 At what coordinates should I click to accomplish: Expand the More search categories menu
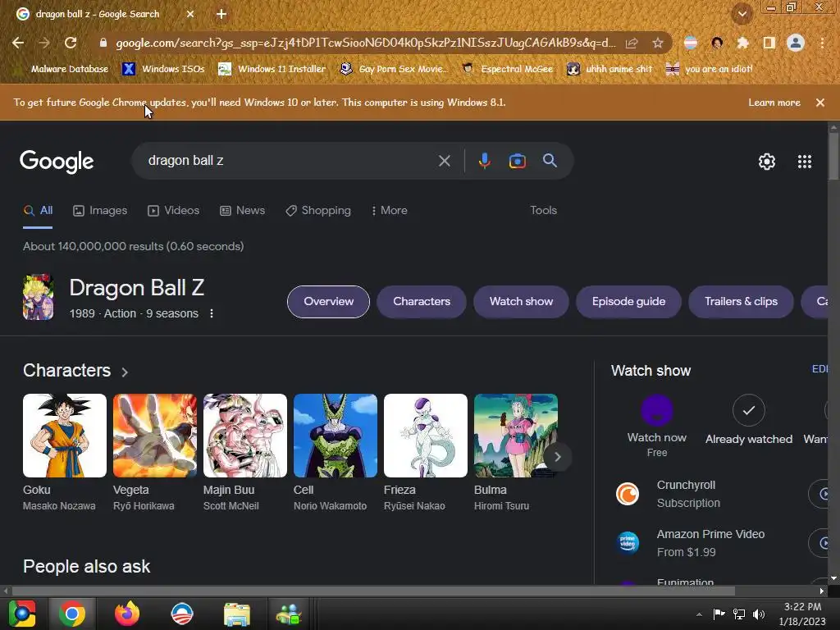(389, 211)
